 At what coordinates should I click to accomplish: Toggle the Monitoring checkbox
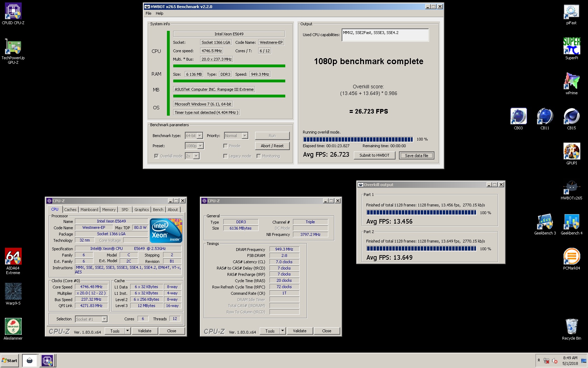click(259, 156)
